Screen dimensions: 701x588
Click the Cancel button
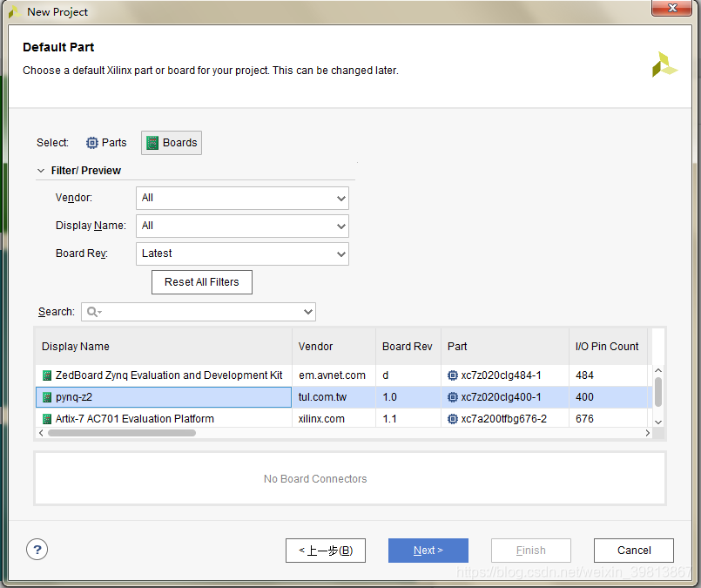[x=634, y=551]
